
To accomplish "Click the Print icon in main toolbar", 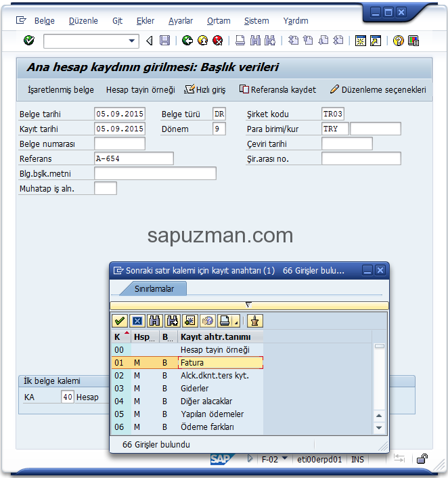I will [240, 41].
